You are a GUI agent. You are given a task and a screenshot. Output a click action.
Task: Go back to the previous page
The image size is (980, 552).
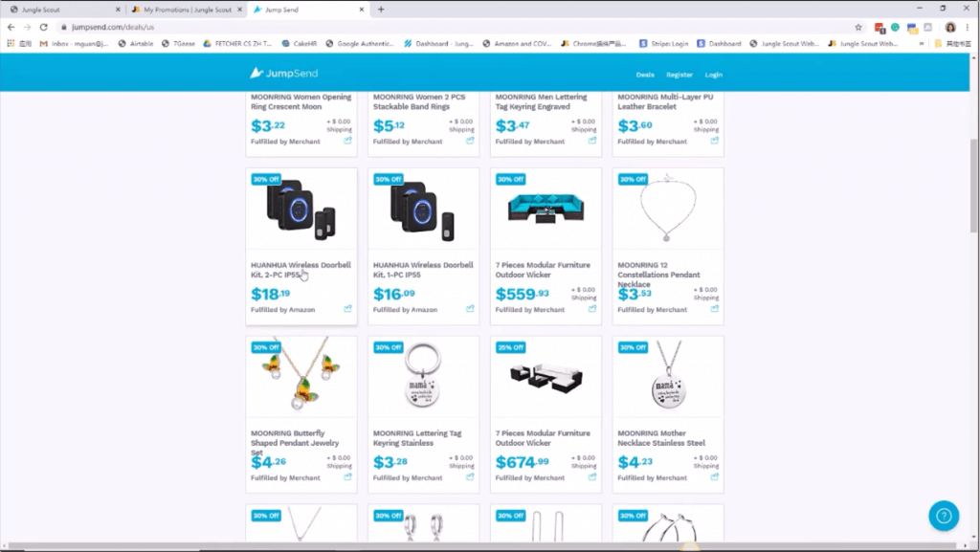click(11, 27)
